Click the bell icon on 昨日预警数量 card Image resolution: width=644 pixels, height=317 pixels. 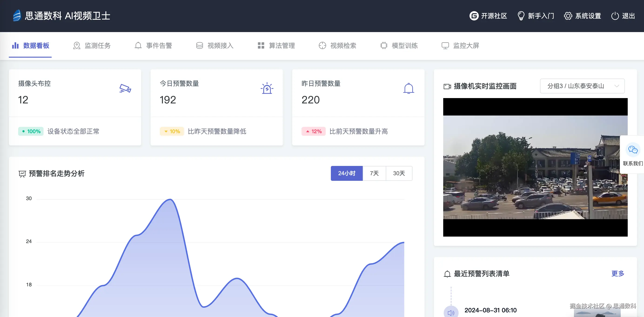click(x=409, y=89)
